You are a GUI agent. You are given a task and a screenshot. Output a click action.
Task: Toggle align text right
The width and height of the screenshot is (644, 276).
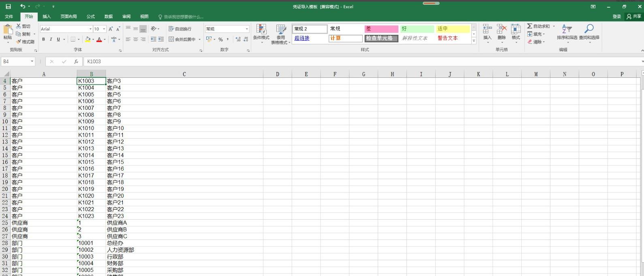pos(143,39)
